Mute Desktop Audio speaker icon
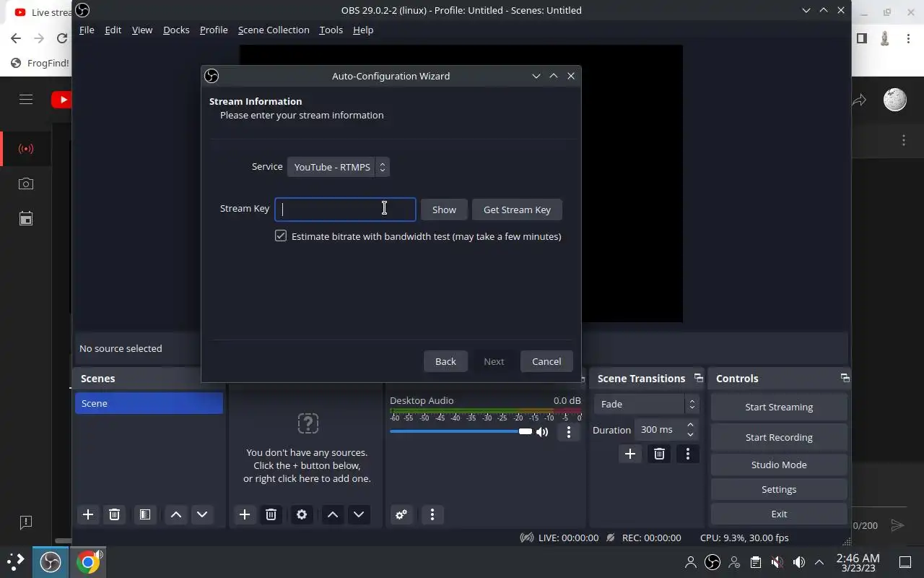 (542, 432)
